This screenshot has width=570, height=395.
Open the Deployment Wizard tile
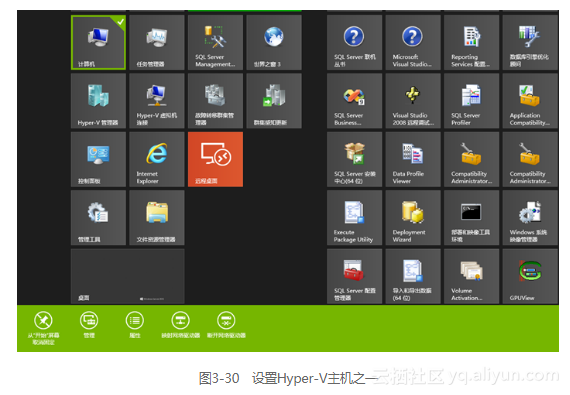pos(413,218)
